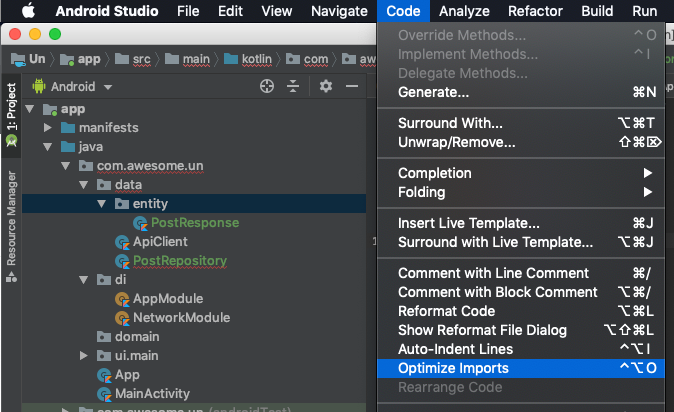Select the ApiClient file
This screenshot has width=674, height=412.
click(160, 242)
